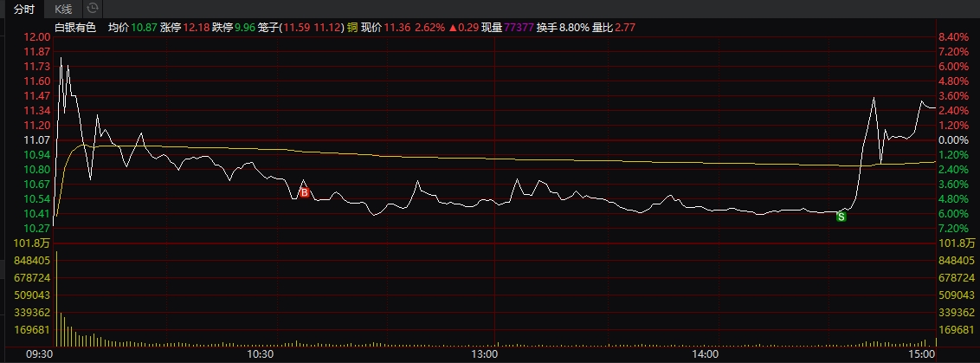Click the left 848405 volume label
Image resolution: width=980 pixels, height=363 pixels.
32,261
